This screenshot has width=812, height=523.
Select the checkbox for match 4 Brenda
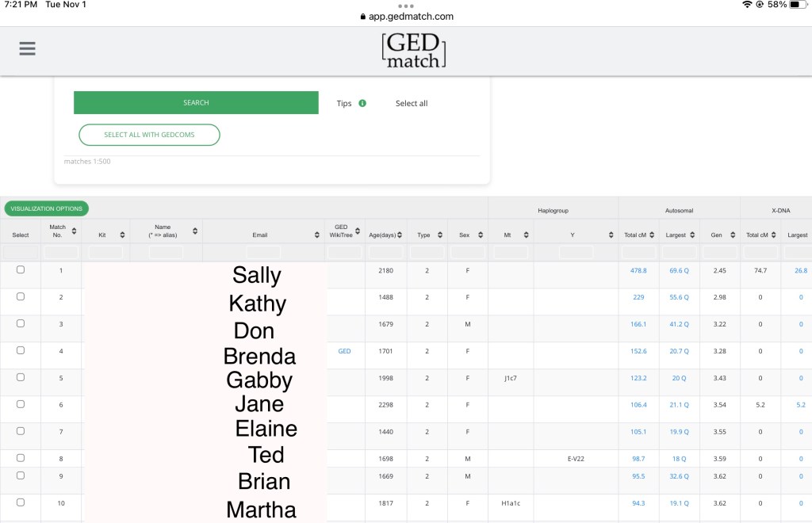coord(21,350)
